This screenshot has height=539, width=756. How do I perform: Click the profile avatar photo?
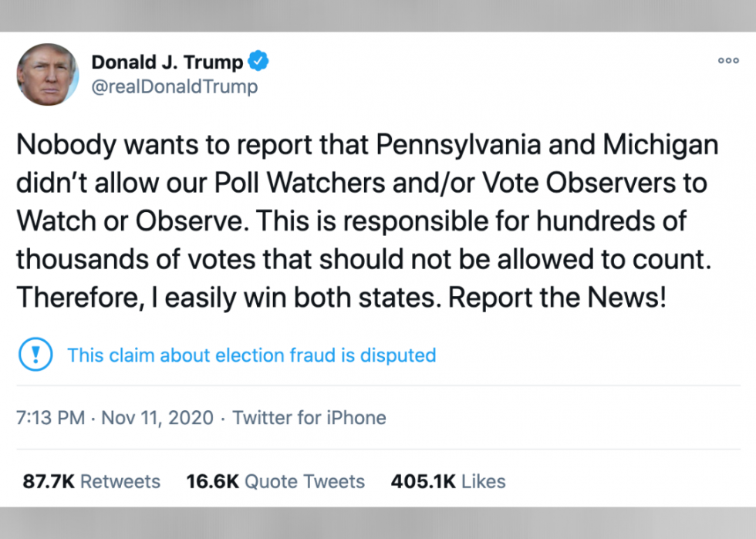pos(48,74)
